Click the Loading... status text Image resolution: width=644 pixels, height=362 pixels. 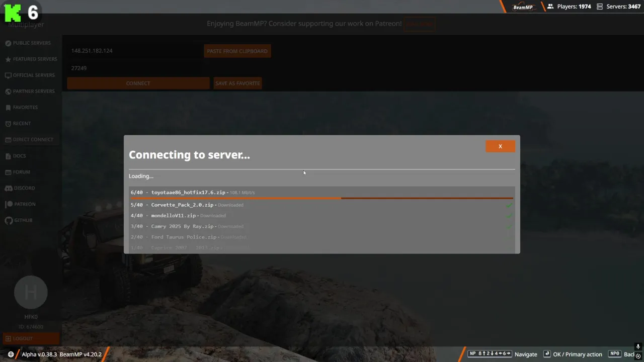[141, 176]
